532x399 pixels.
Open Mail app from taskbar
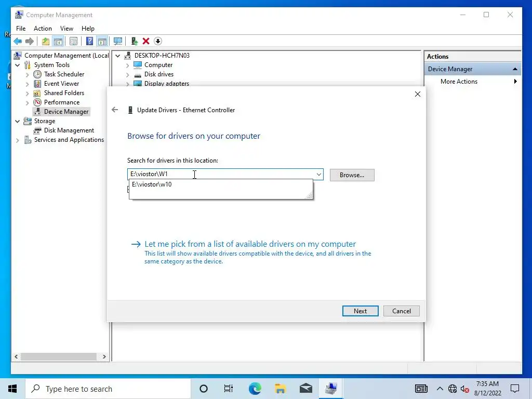(x=305, y=389)
